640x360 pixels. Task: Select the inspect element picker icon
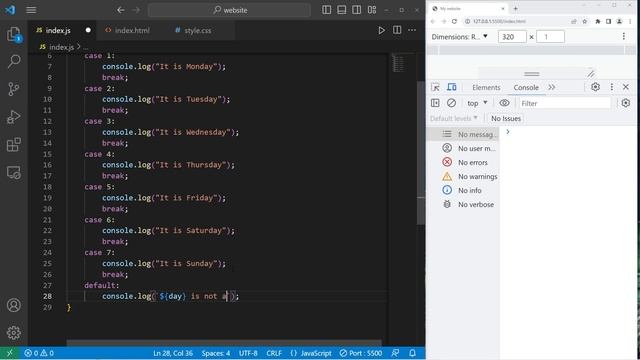(435, 87)
